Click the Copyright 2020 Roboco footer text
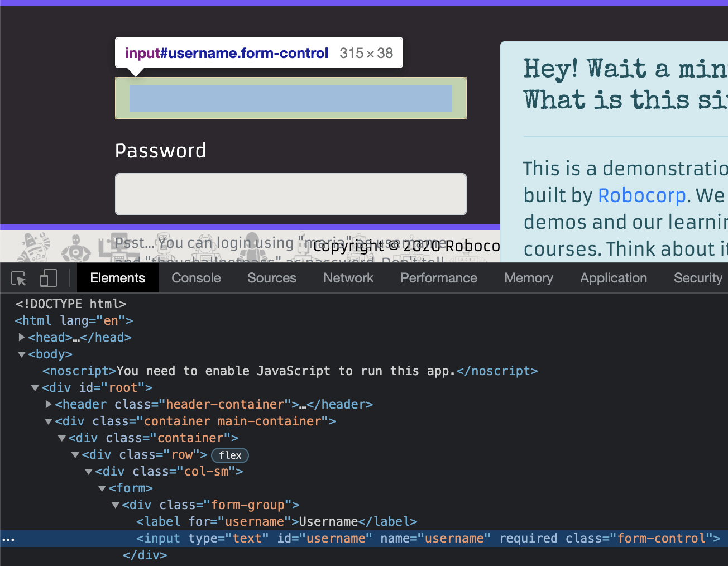Viewport: 728px width, 566px height. point(406,246)
